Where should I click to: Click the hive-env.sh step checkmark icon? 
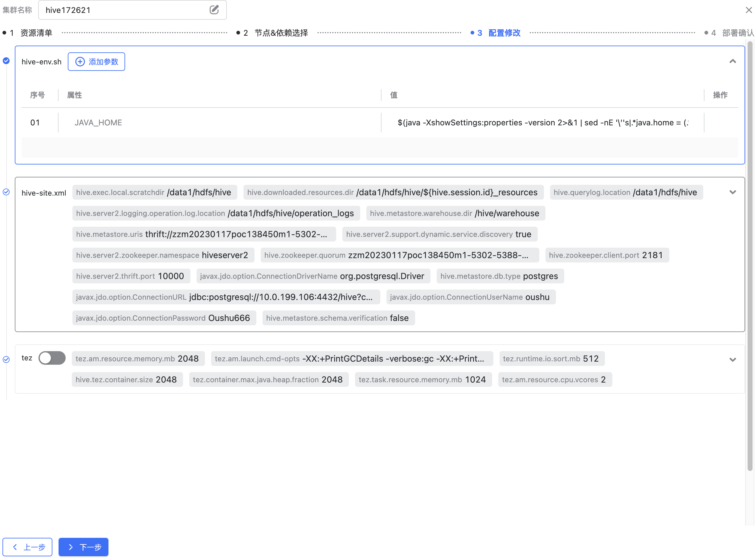(6, 61)
